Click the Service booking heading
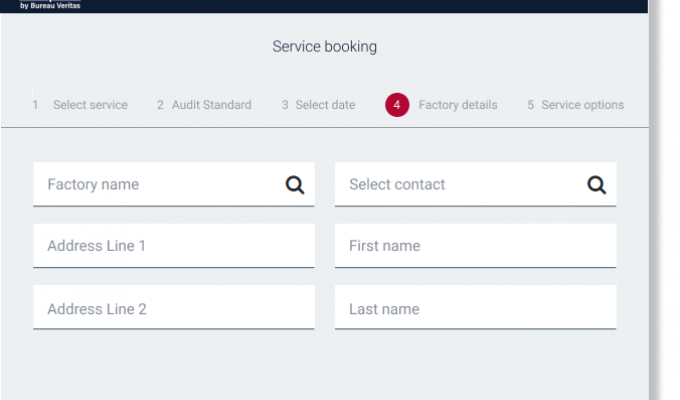Viewport: 680px width, 400px height. click(x=325, y=46)
